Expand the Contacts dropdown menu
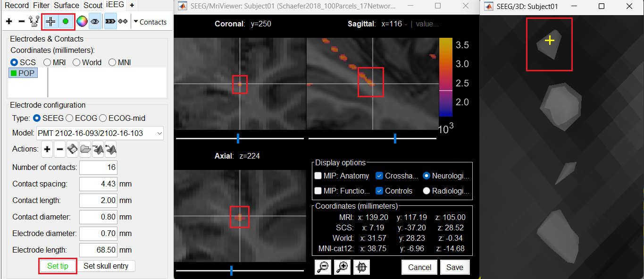The image size is (644, 279). [x=150, y=22]
